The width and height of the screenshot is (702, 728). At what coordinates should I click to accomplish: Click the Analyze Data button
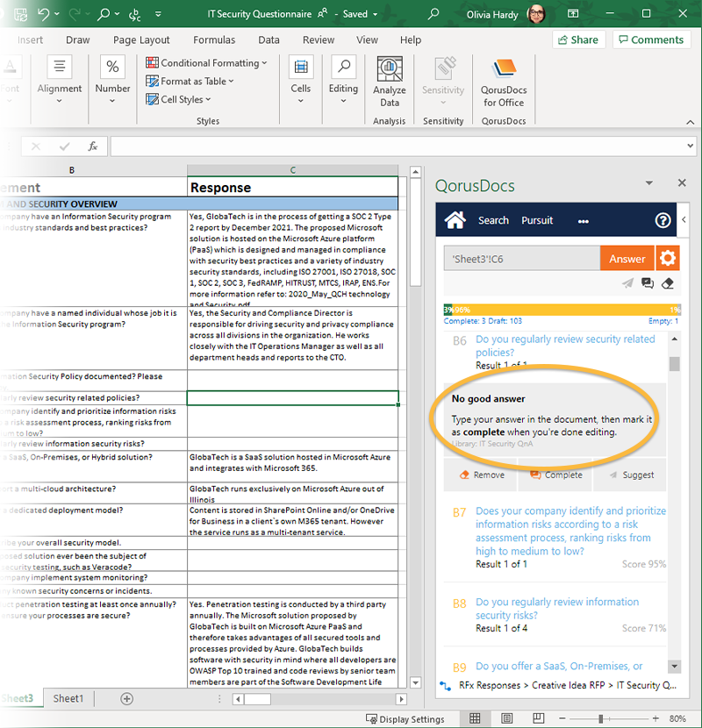(389, 81)
